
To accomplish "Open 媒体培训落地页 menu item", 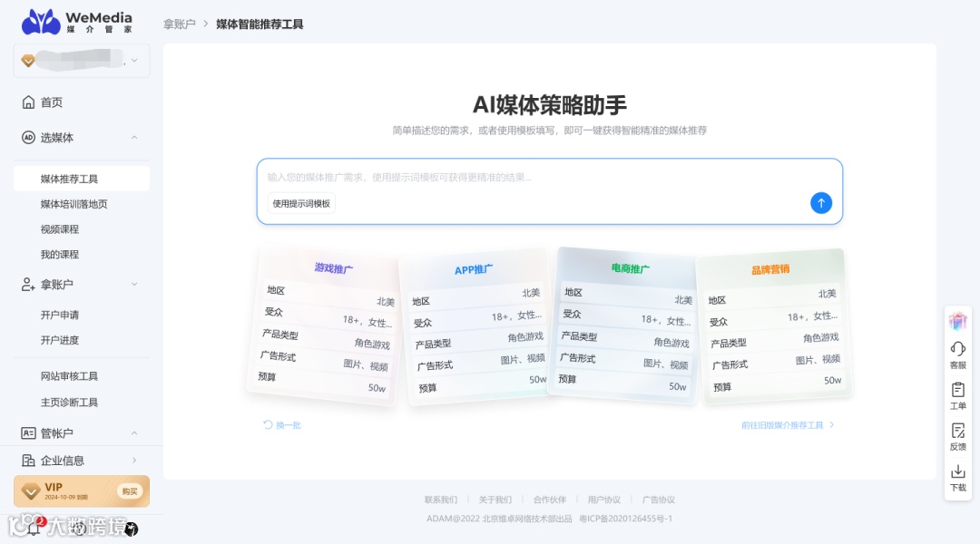I will tap(73, 204).
